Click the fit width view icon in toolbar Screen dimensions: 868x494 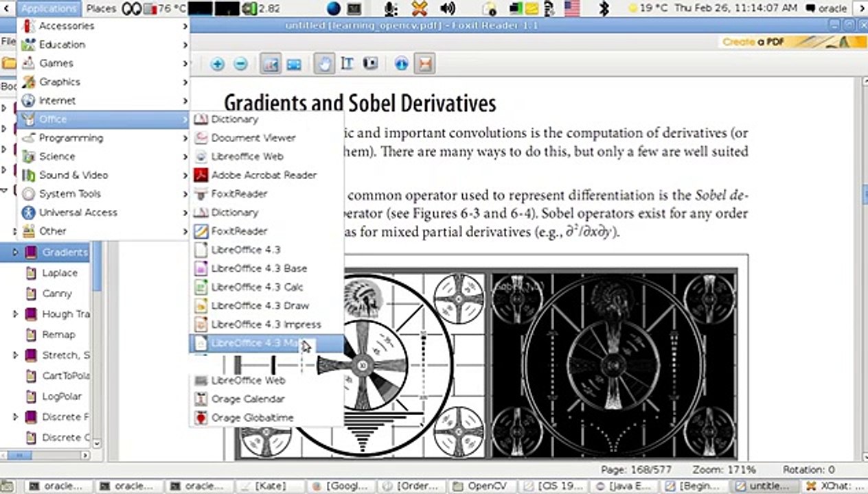pyautogui.click(x=294, y=64)
